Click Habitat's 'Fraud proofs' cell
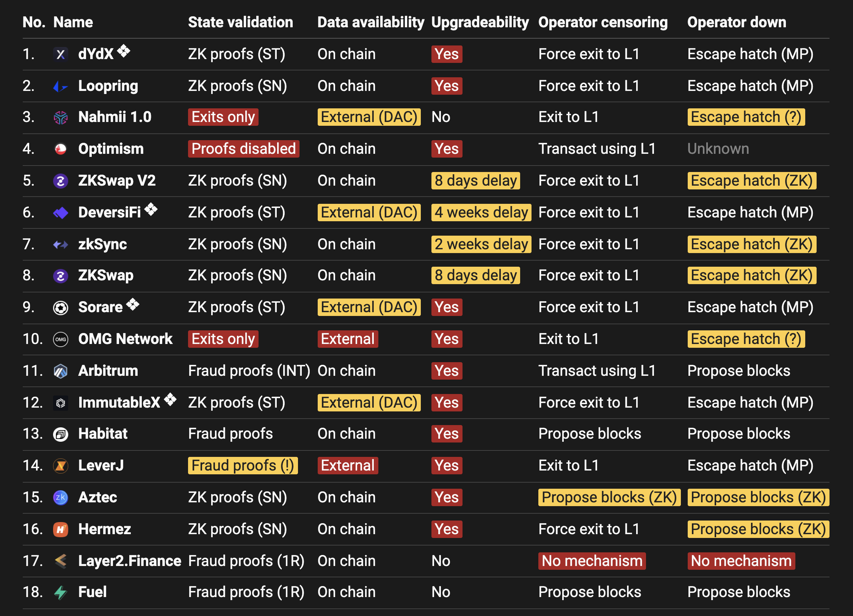 coord(230,434)
